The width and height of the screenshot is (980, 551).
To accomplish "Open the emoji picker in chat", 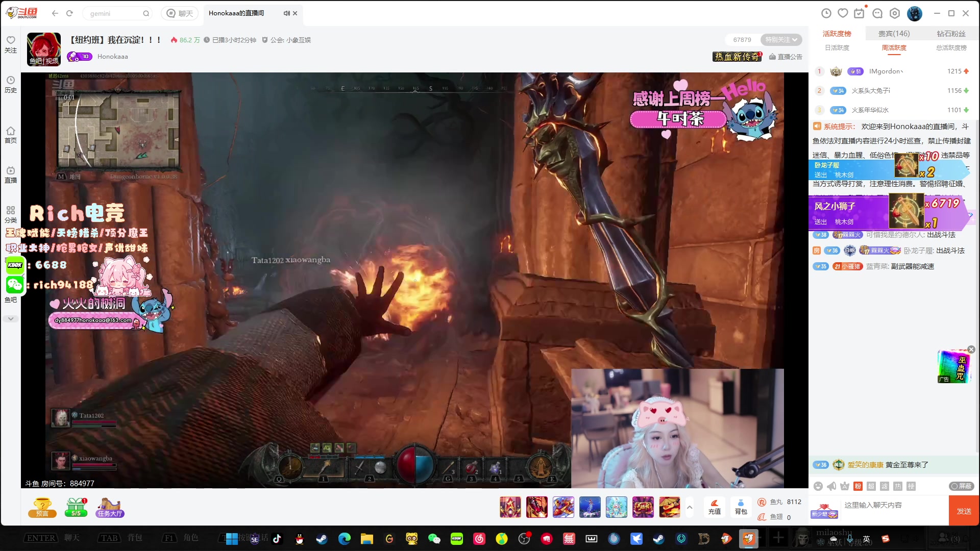I will click(818, 486).
